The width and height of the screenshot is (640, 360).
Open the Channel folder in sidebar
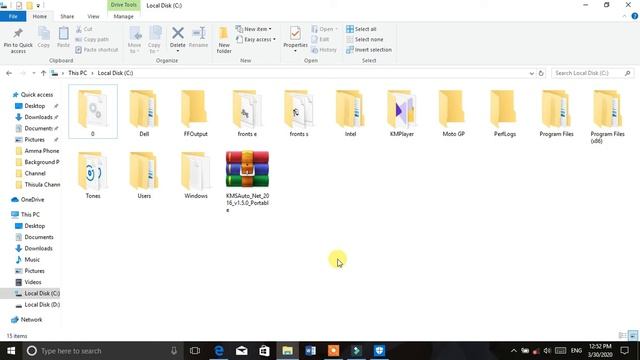31,173
